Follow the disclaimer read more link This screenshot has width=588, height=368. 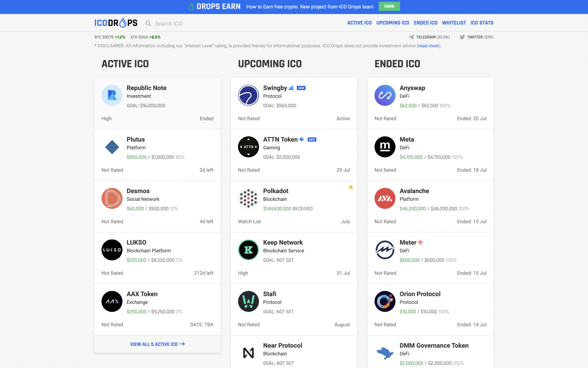pos(429,46)
